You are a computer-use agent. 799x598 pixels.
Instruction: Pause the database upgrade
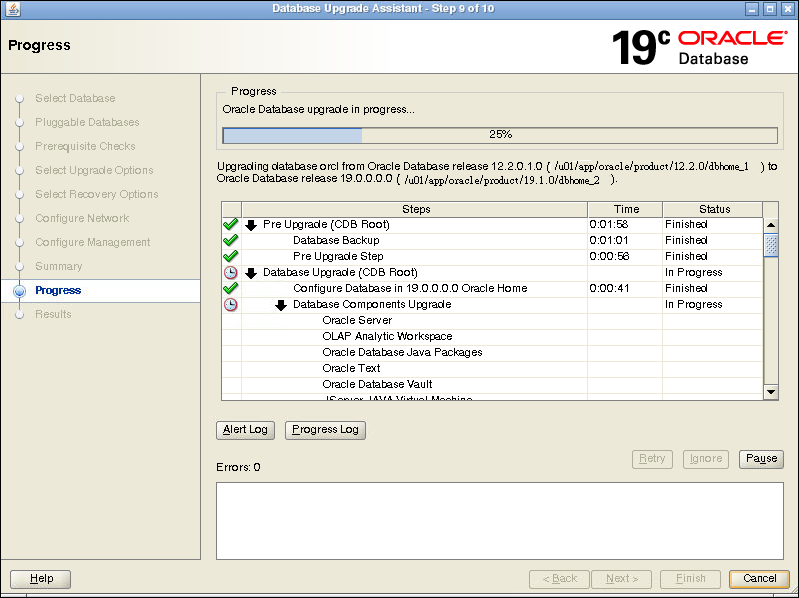point(761,459)
